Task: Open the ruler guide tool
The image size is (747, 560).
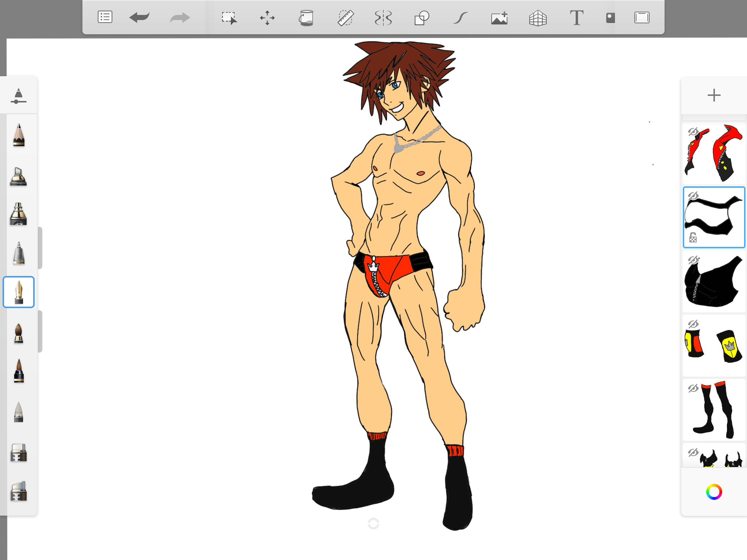Action: pyautogui.click(x=345, y=17)
